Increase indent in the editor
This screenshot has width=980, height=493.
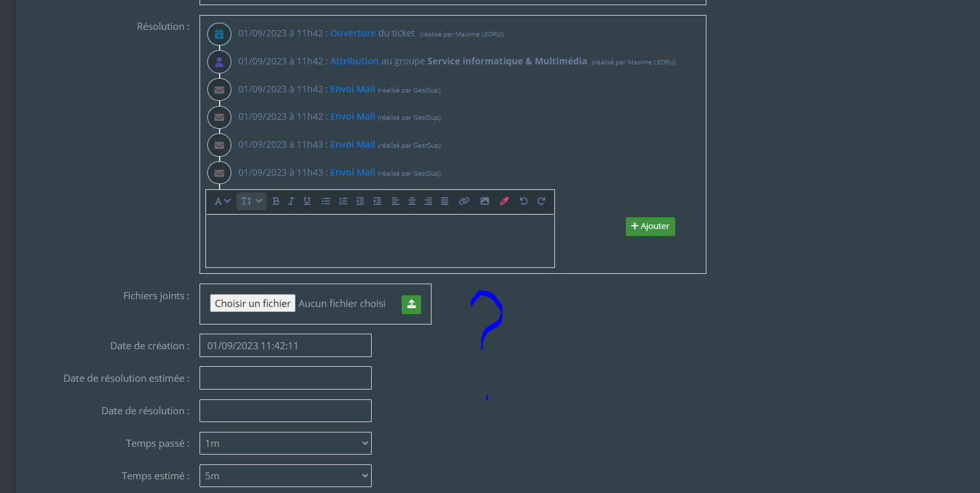pyautogui.click(x=377, y=202)
